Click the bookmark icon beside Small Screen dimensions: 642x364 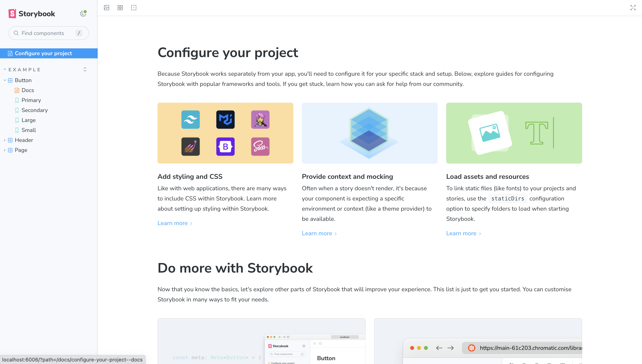(17, 130)
